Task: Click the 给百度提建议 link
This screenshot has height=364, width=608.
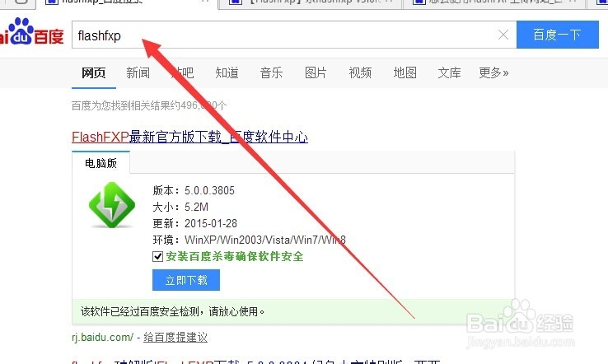Action: coord(175,338)
